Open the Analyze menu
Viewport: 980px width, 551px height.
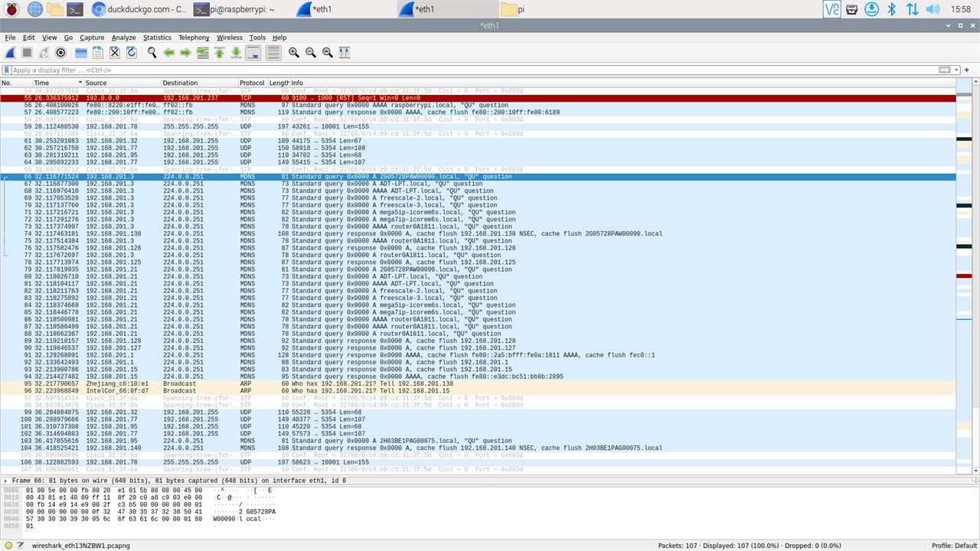pos(123,37)
